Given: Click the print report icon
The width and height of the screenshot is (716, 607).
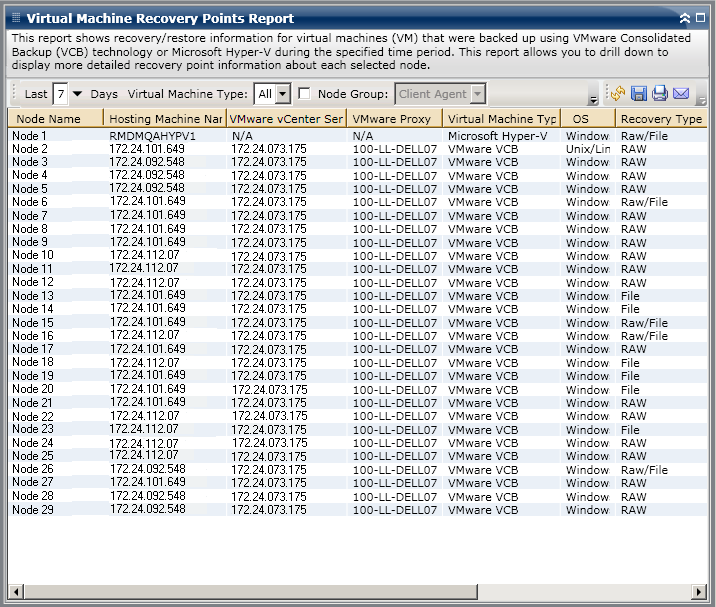Looking at the screenshot, I should pyautogui.click(x=660, y=94).
